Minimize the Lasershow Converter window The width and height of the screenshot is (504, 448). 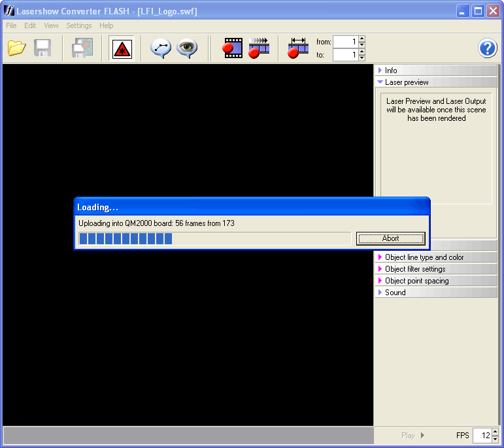click(463, 11)
